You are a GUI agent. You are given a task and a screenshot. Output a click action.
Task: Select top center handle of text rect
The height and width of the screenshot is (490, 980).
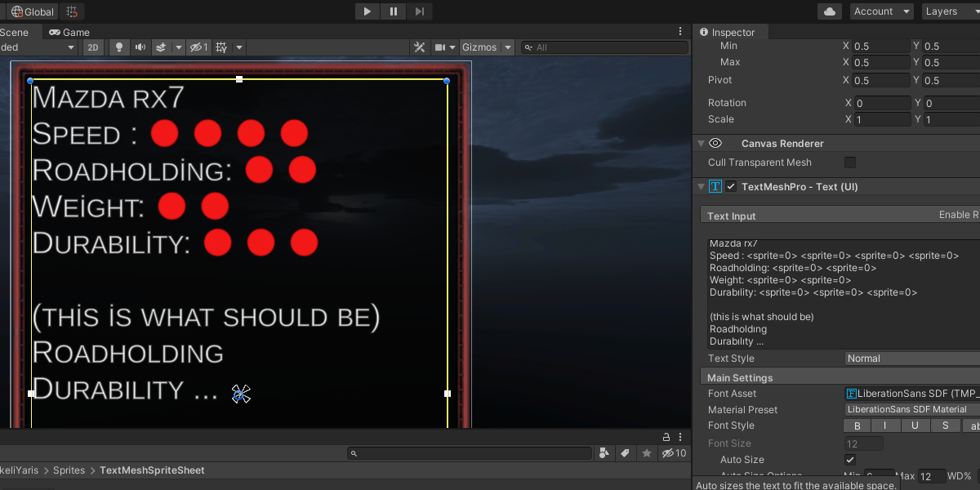click(x=239, y=79)
